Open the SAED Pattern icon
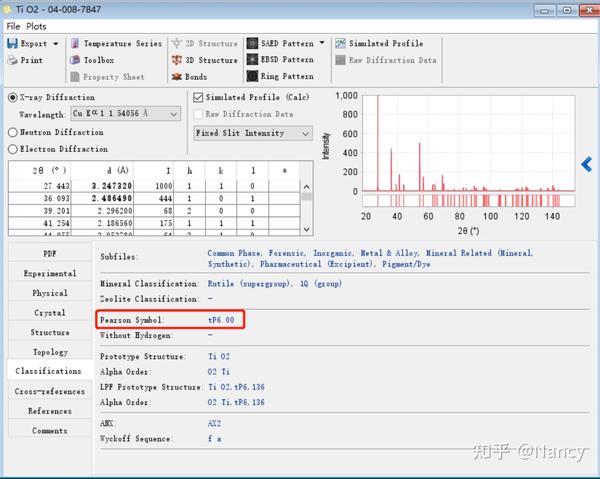 pos(252,43)
